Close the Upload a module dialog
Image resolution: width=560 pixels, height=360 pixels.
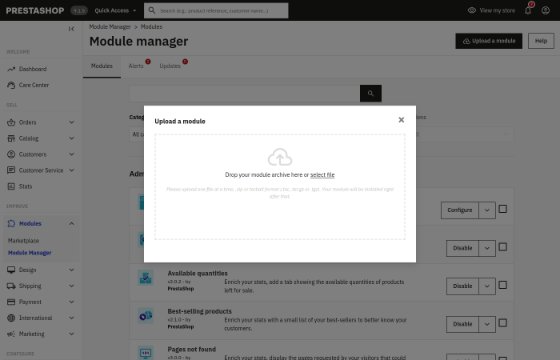click(x=401, y=120)
